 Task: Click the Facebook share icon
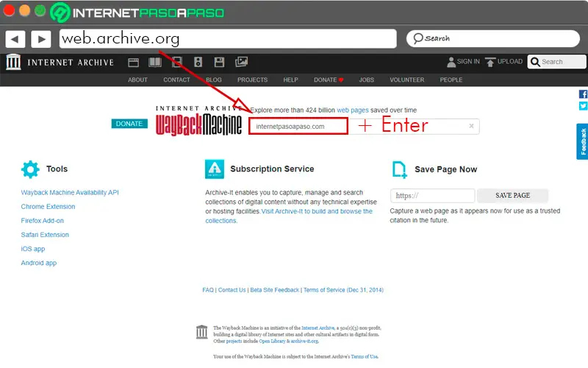coord(583,94)
